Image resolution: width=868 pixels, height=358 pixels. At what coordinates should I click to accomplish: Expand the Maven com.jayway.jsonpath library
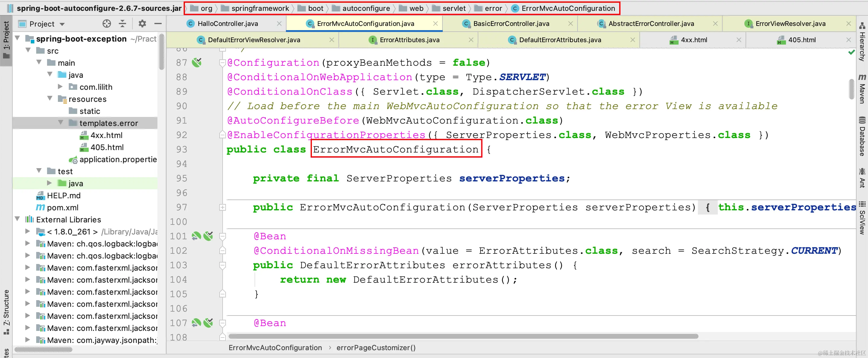click(x=28, y=340)
